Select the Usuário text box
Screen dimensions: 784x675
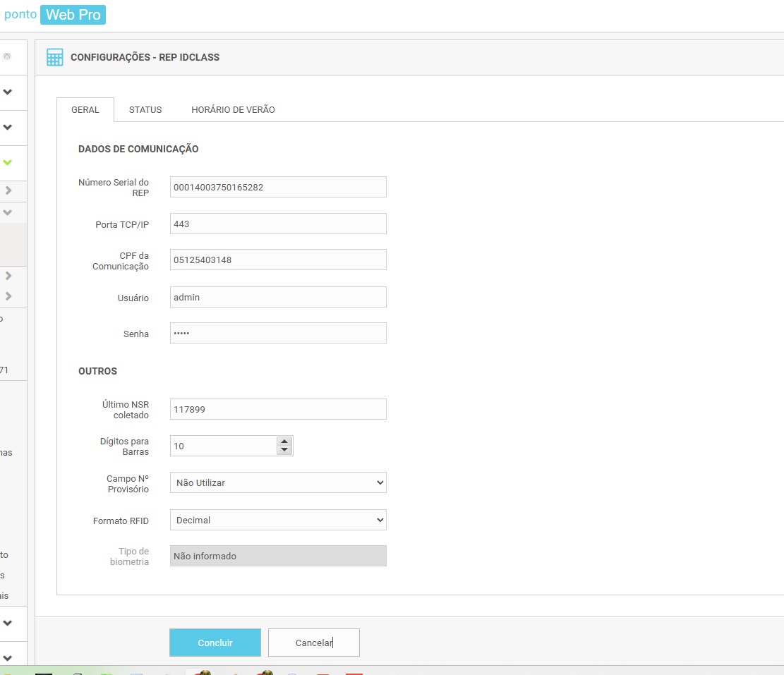coord(278,297)
